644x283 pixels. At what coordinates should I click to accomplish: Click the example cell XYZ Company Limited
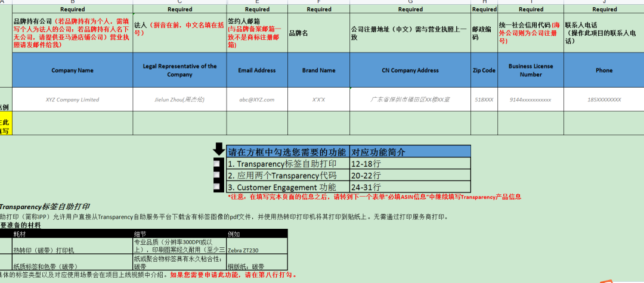[72, 99]
